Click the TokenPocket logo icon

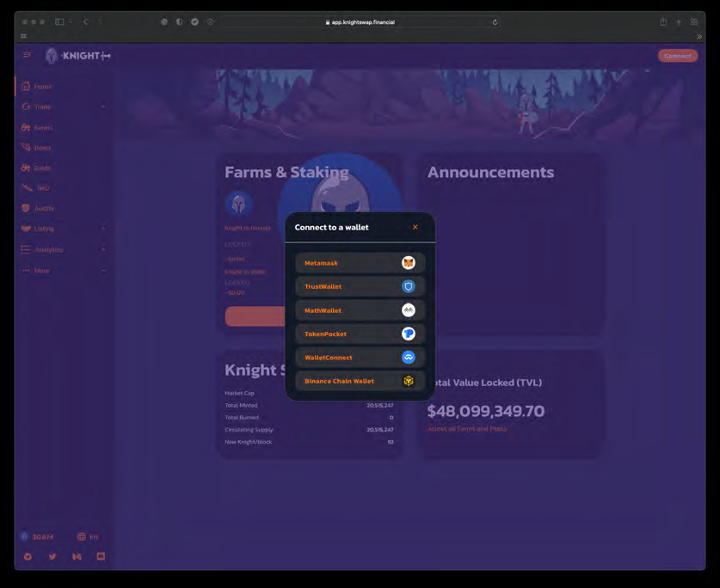(x=409, y=334)
